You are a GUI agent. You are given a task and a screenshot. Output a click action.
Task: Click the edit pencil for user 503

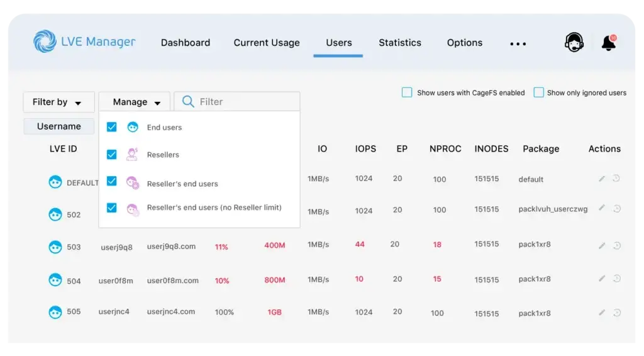pos(602,244)
